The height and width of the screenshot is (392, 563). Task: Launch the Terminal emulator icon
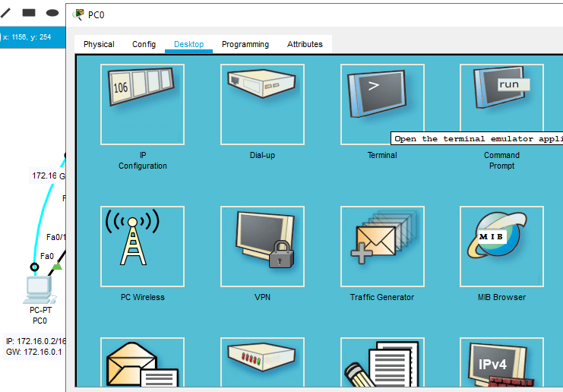382,105
